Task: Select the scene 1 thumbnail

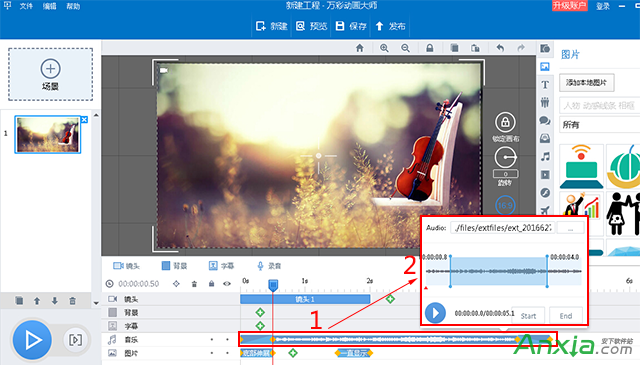Action: (x=48, y=134)
